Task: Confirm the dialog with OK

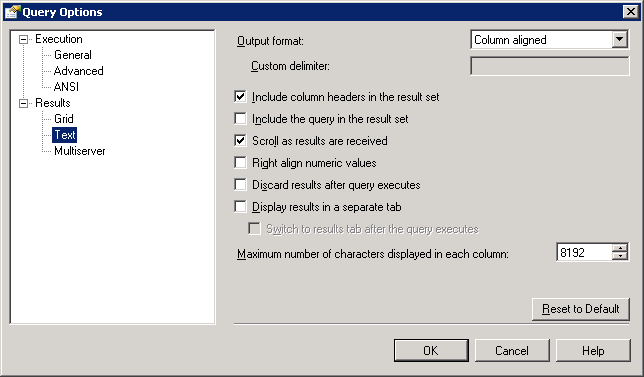Action: (431, 351)
